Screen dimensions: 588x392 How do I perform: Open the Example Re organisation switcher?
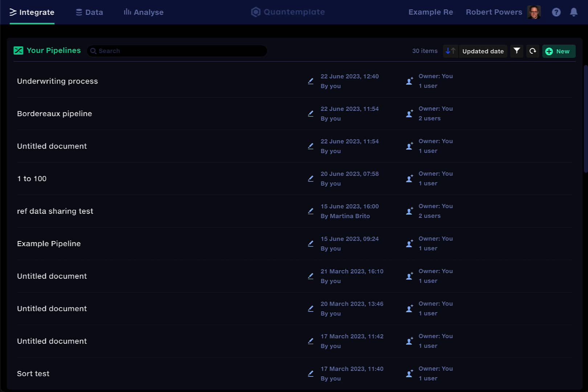(x=430, y=12)
